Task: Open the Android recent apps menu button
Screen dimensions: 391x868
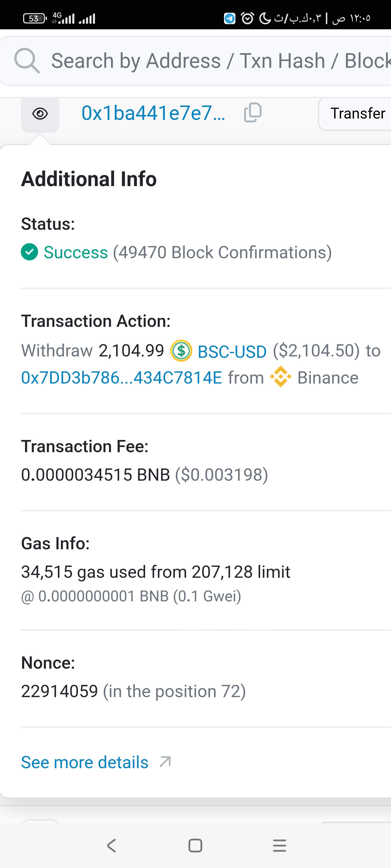Action: 279,845
